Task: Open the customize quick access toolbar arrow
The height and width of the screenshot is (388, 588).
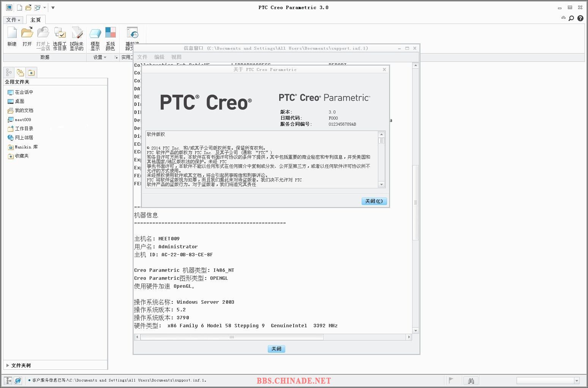Action: [53, 8]
